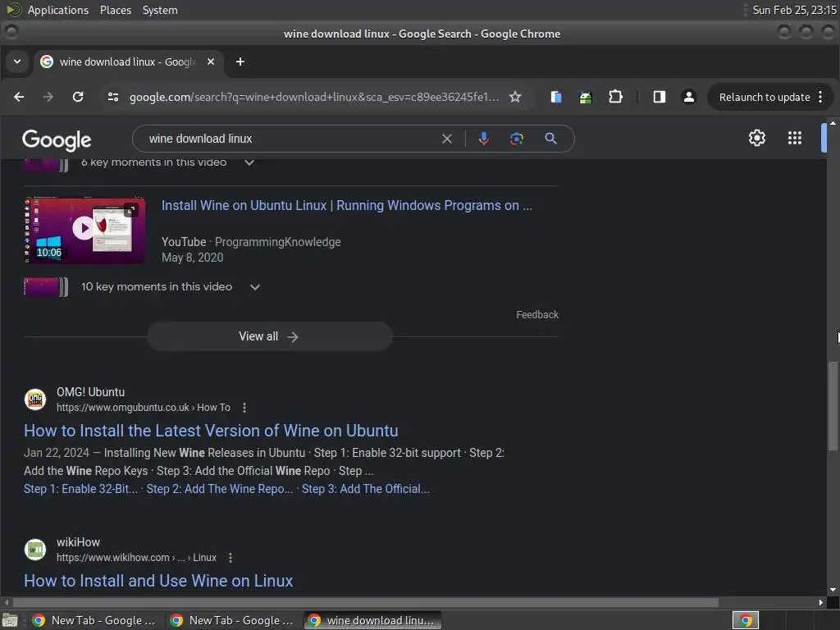This screenshot has height=630, width=840.
Task: Open the System menu
Action: pyautogui.click(x=160, y=10)
